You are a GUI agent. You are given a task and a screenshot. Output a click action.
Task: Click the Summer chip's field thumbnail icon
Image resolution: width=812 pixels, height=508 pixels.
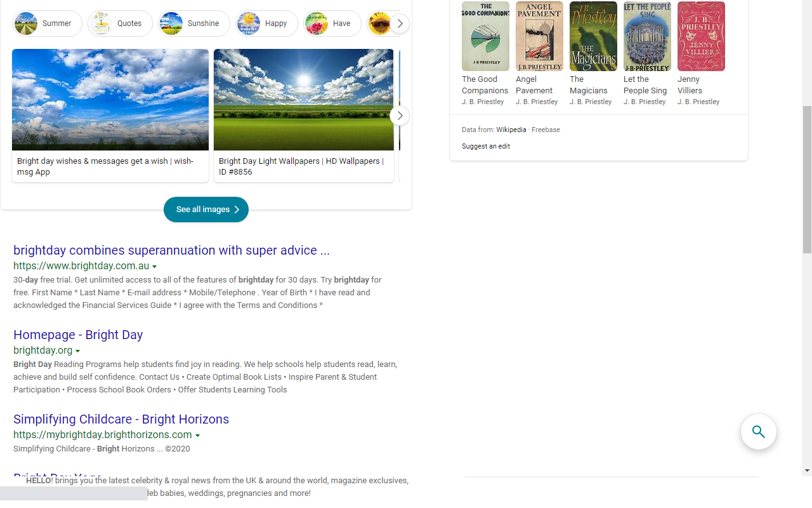pyautogui.click(x=26, y=23)
